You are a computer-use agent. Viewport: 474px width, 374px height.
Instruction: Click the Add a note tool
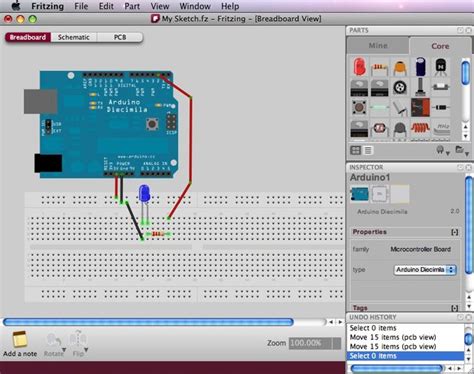pyautogui.click(x=20, y=344)
